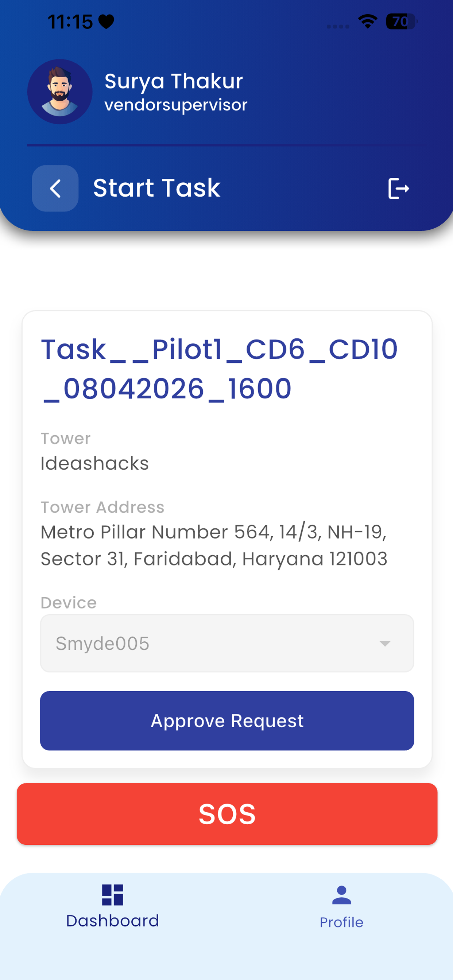The width and height of the screenshot is (453, 980).
Task: Open the Smyde005 device selector
Action: coord(227,643)
